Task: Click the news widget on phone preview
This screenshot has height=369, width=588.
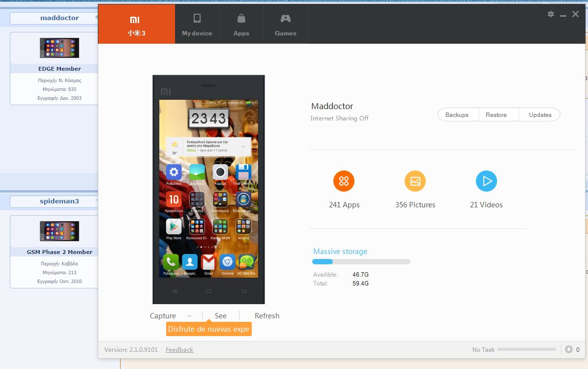Action: pyautogui.click(x=208, y=146)
